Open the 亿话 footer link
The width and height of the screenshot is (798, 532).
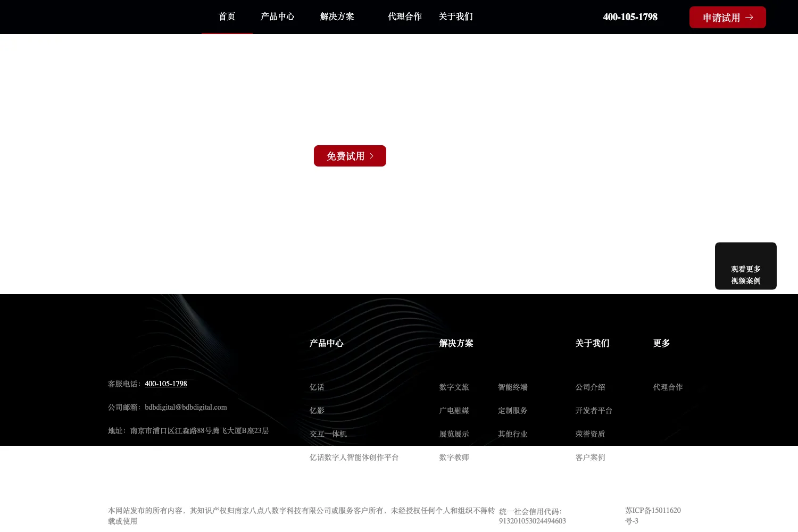pos(317,387)
